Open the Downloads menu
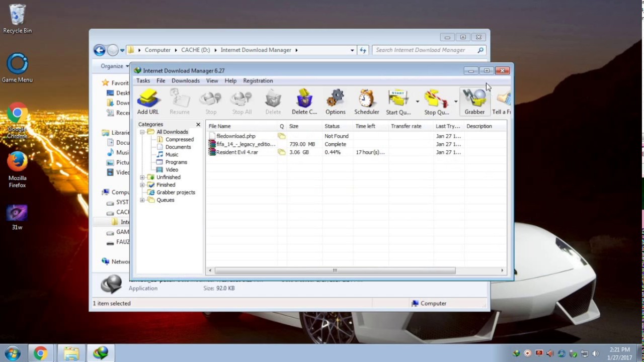This screenshot has width=644, height=362. tap(186, 80)
